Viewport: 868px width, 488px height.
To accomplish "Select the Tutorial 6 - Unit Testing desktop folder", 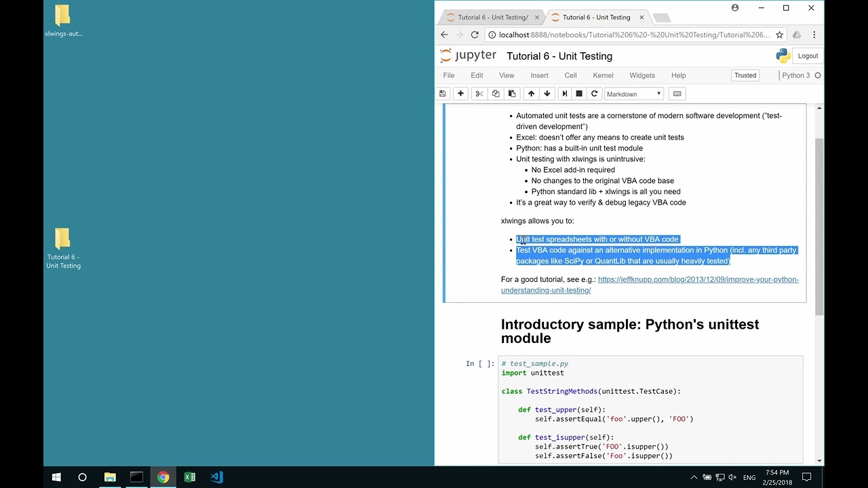I will [x=63, y=248].
